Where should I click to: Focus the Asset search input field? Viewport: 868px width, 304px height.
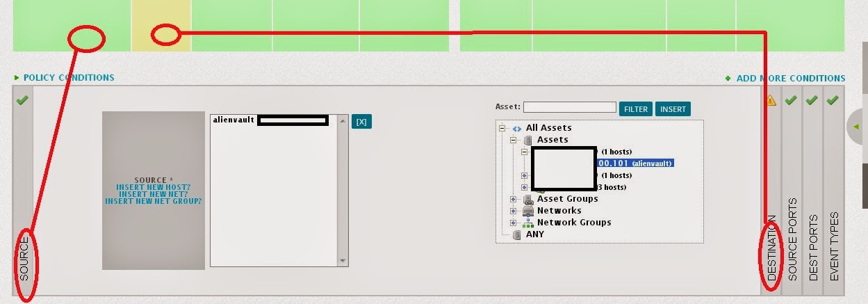(570, 108)
